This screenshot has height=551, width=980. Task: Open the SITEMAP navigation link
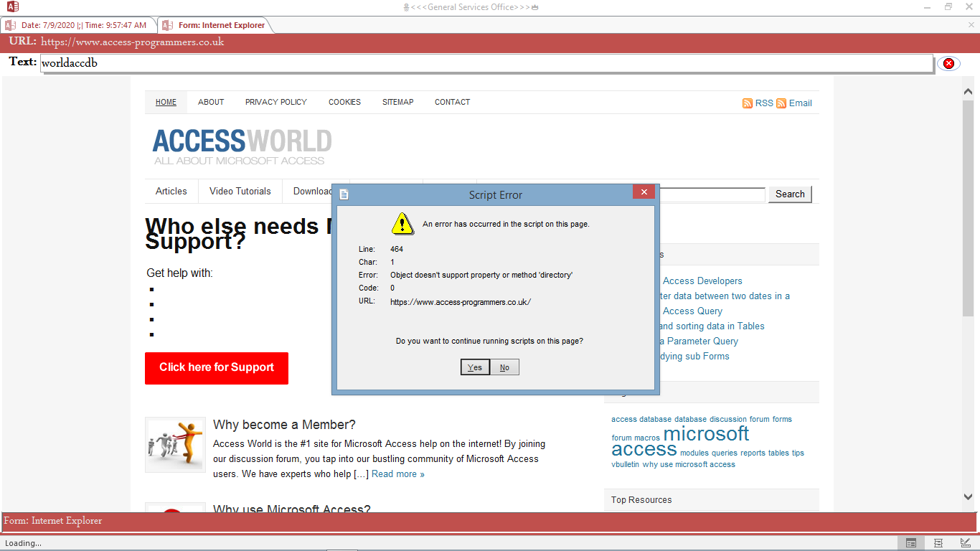point(397,102)
